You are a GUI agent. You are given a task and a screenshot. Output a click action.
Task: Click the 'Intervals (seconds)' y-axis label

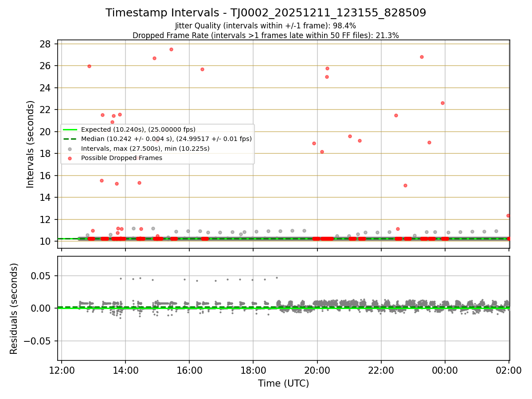[31, 144]
